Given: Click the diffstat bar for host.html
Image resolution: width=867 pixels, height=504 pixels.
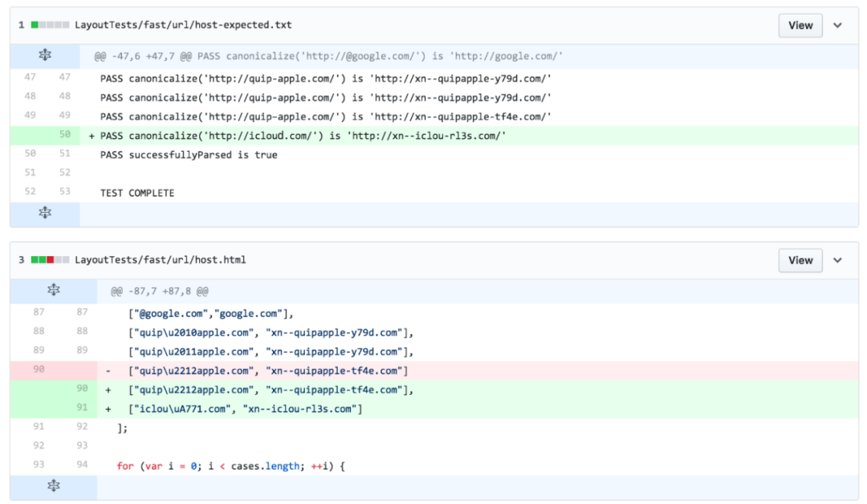Looking at the screenshot, I should (50, 260).
